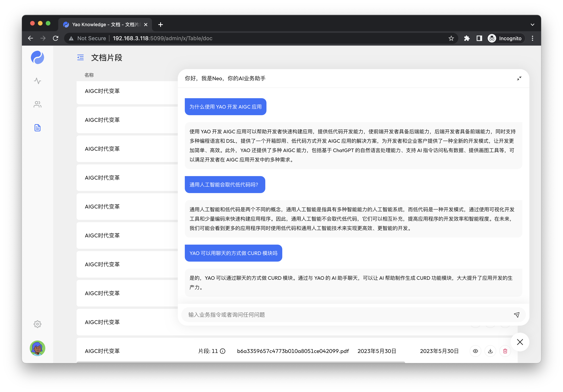Screen dimensions: 563x392
Task: Open the users sidebar icon
Action: coord(38,104)
